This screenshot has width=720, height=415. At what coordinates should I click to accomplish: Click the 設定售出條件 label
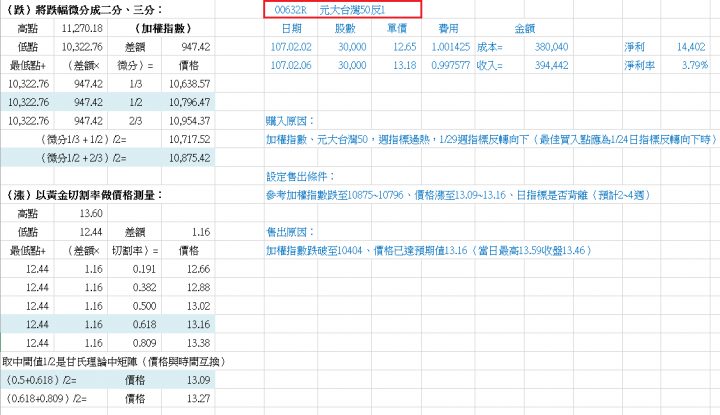301,177
